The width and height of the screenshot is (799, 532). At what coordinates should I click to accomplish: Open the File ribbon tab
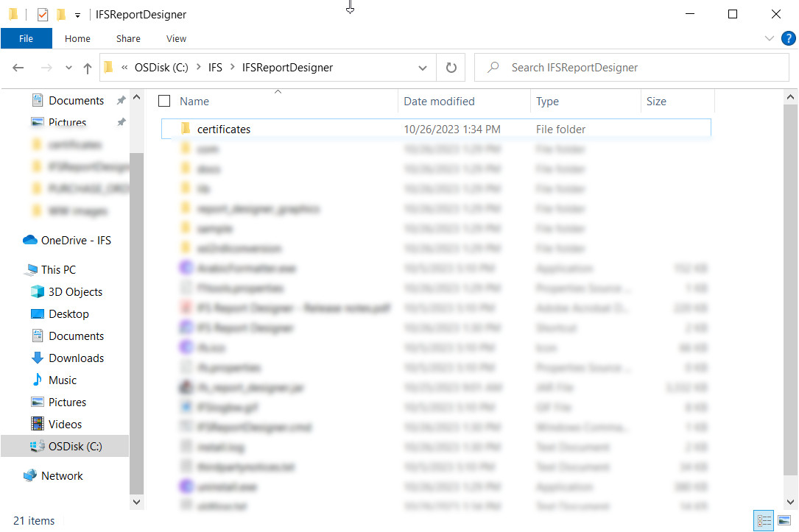pos(26,39)
